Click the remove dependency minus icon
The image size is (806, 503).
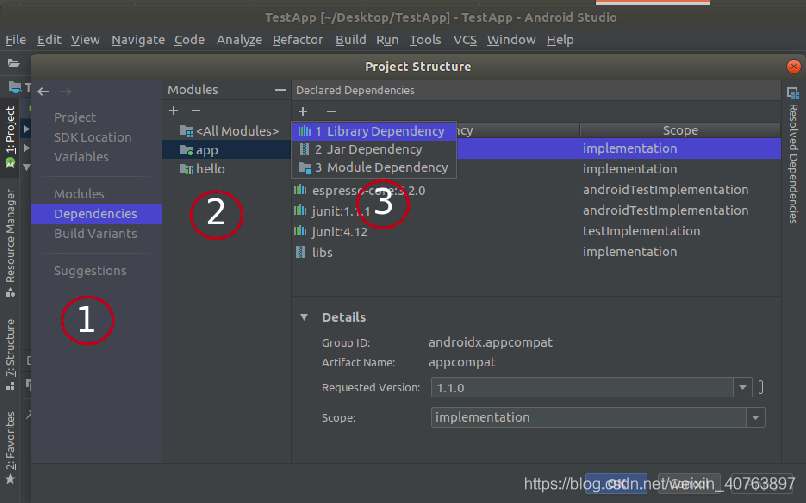pos(332,111)
